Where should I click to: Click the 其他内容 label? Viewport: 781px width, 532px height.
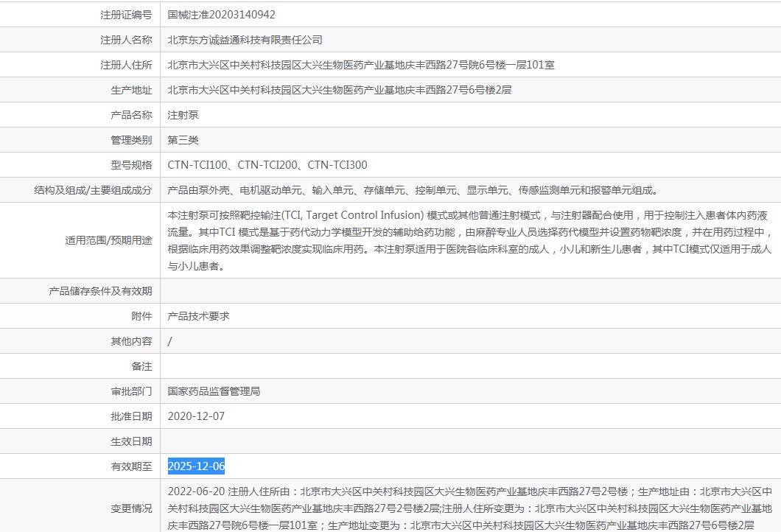click(131, 341)
